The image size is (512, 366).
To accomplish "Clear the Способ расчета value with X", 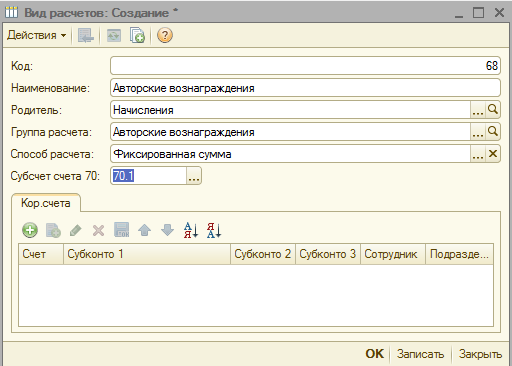I will pyautogui.click(x=493, y=154).
